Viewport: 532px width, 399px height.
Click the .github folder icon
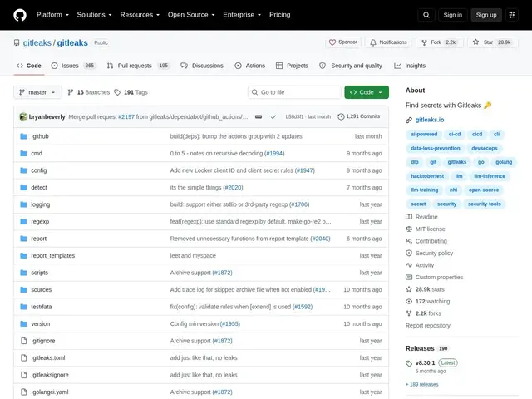coord(23,136)
